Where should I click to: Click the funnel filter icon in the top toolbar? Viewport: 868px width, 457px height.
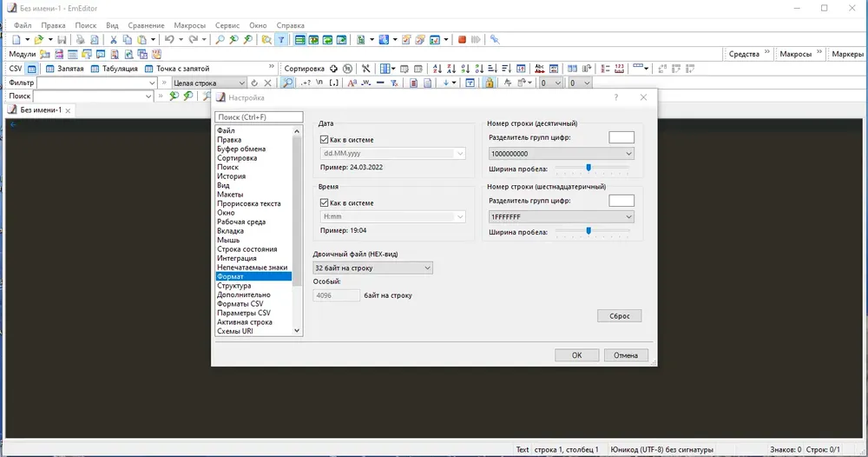[281, 40]
